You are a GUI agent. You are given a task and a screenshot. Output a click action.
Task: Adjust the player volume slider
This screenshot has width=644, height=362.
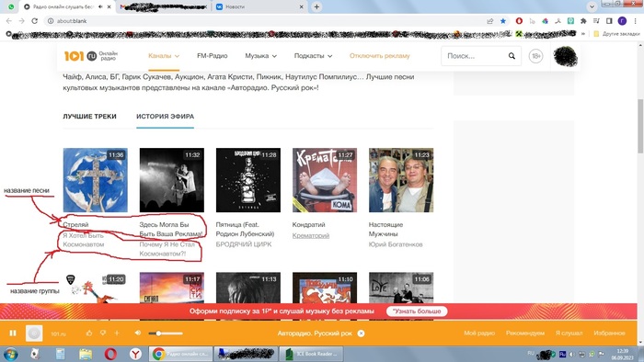pyautogui.click(x=166, y=334)
